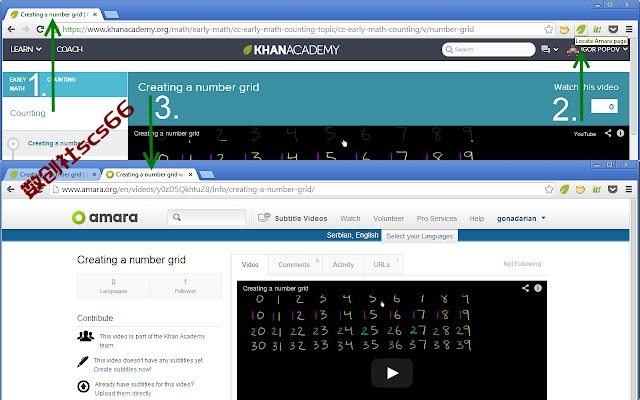Screen dimensions: 640x400
Task: Click Khan Academy search field
Action: pos(488,49)
